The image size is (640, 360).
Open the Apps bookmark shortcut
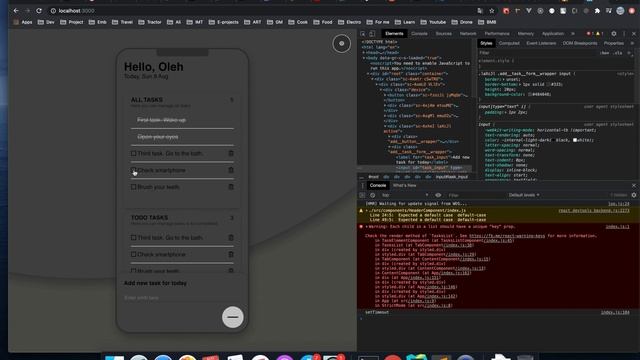23,22
